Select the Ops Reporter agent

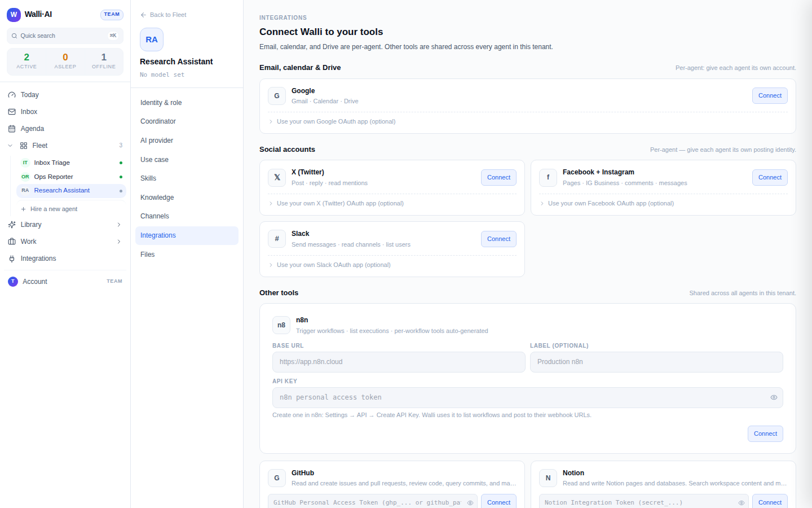click(x=72, y=177)
